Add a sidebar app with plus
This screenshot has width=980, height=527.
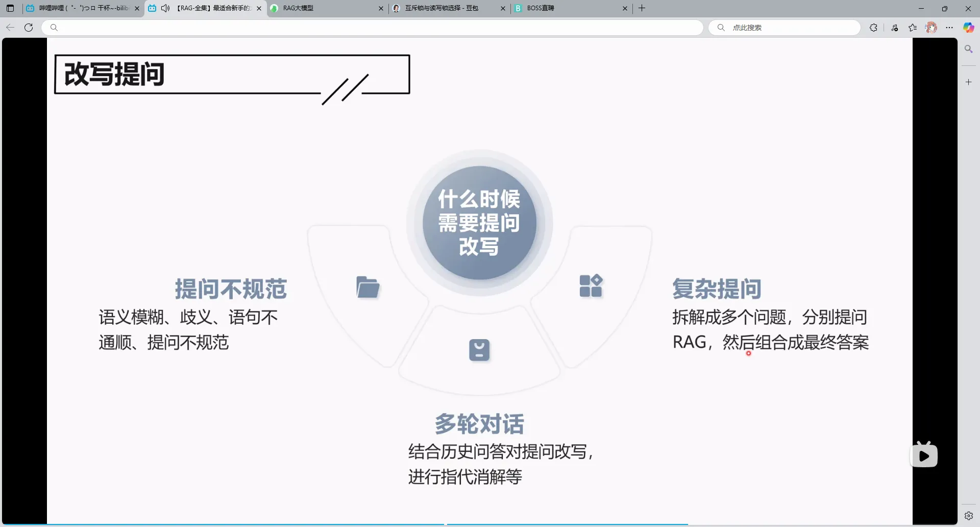point(968,82)
